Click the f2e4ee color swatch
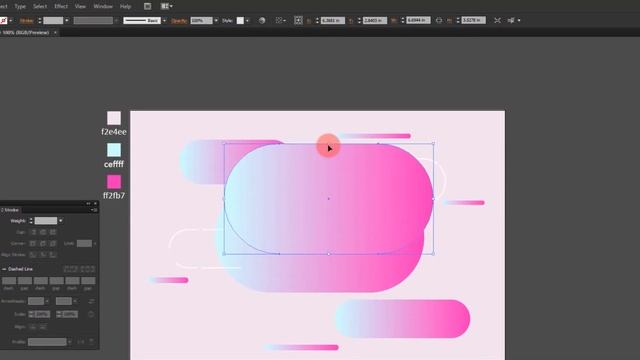The image size is (640, 360). (114, 118)
